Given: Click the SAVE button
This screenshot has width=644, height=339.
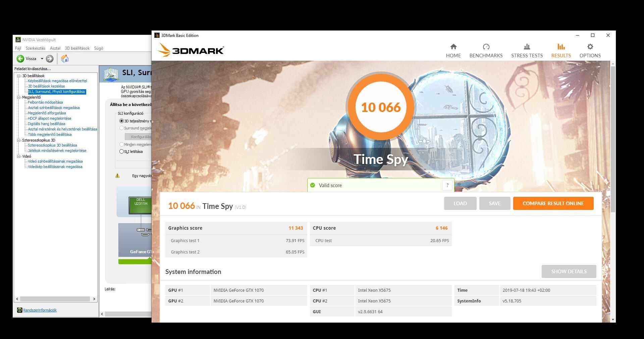Looking at the screenshot, I should [494, 204].
